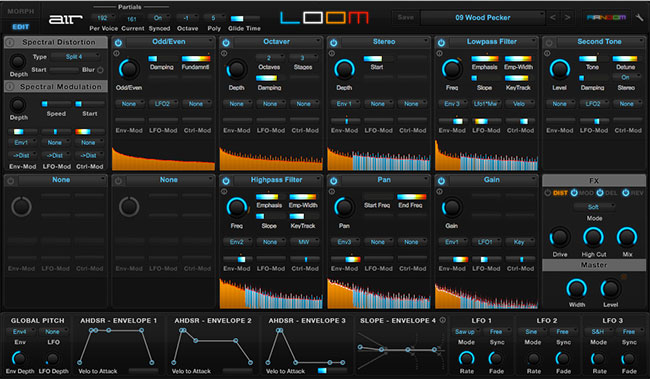Image resolution: width=650 pixels, height=379 pixels.
Task: Click the Highpass Filter Freq knob
Action: pyautogui.click(x=237, y=207)
